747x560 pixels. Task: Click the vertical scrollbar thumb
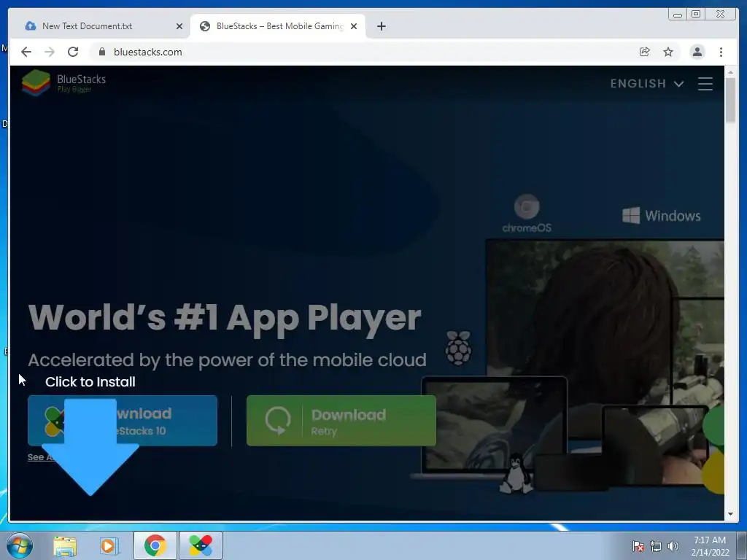(x=730, y=100)
